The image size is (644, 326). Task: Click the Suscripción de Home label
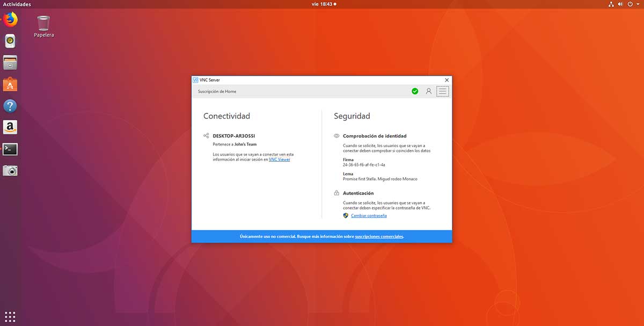click(x=217, y=91)
